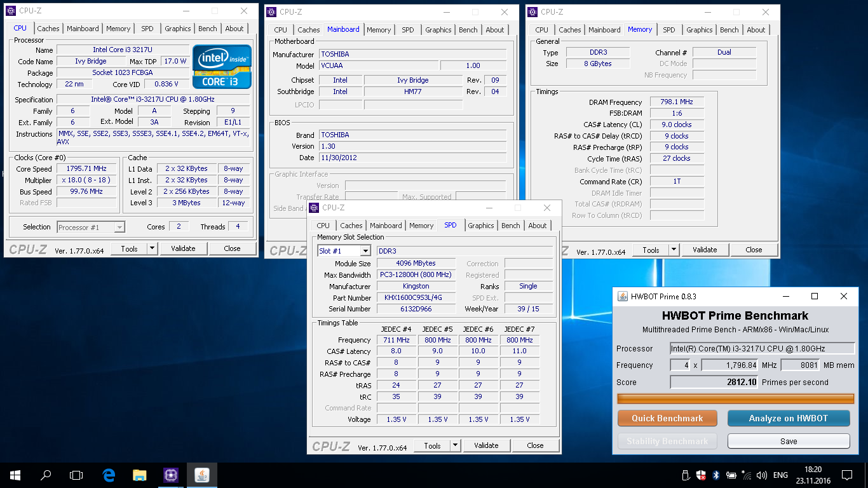Click the Bluetooth tray icon
Screen dimensions: 868x488
715,475
